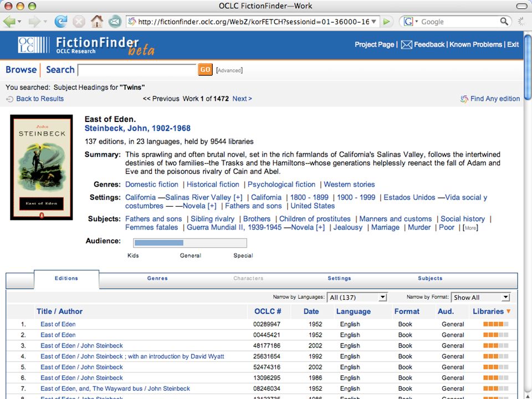This screenshot has width=532, height=399.
Task: Open the Mail icon in browser toolbar
Action: 115,22
